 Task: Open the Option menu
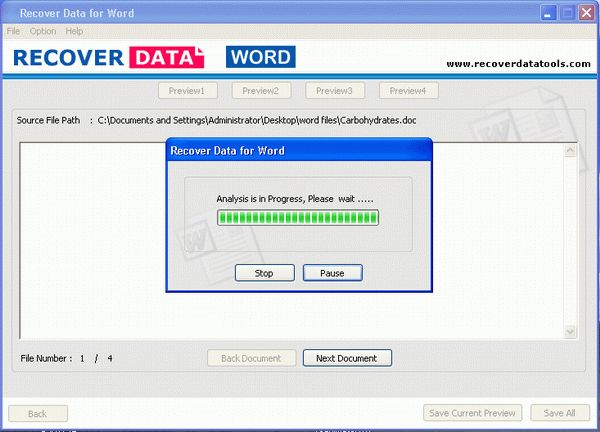coord(43,31)
